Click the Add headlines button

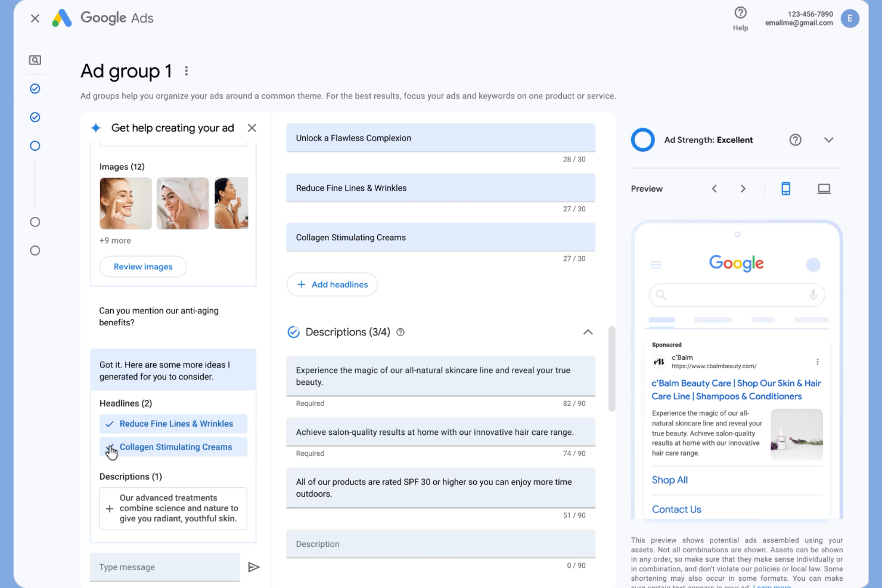pyautogui.click(x=332, y=285)
